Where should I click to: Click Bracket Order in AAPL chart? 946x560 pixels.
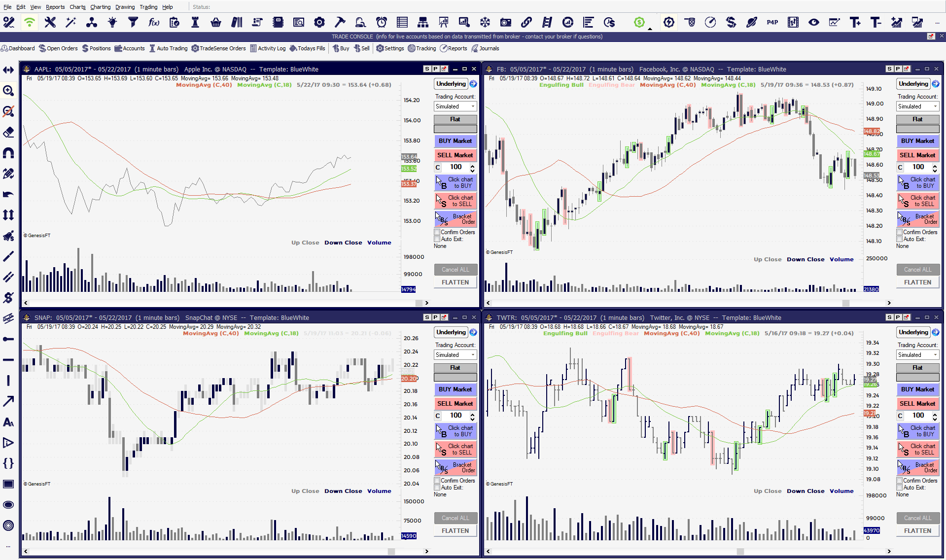455,219
